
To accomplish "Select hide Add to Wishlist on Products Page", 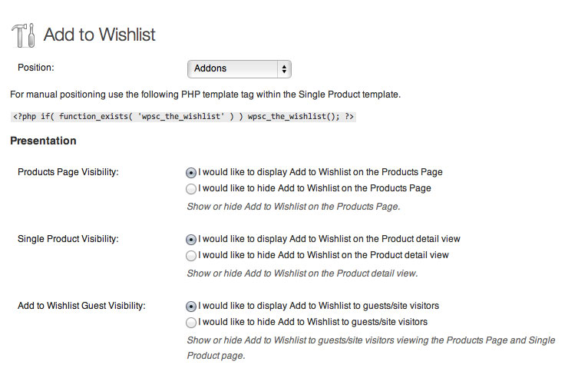I will pyautogui.click(x=191, y=189).
